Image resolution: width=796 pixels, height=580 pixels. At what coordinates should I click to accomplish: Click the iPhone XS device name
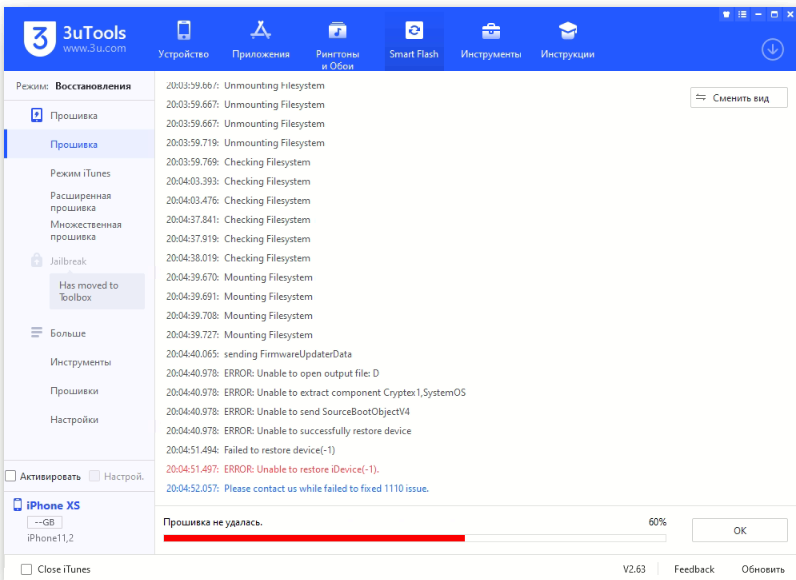point(53,505)
